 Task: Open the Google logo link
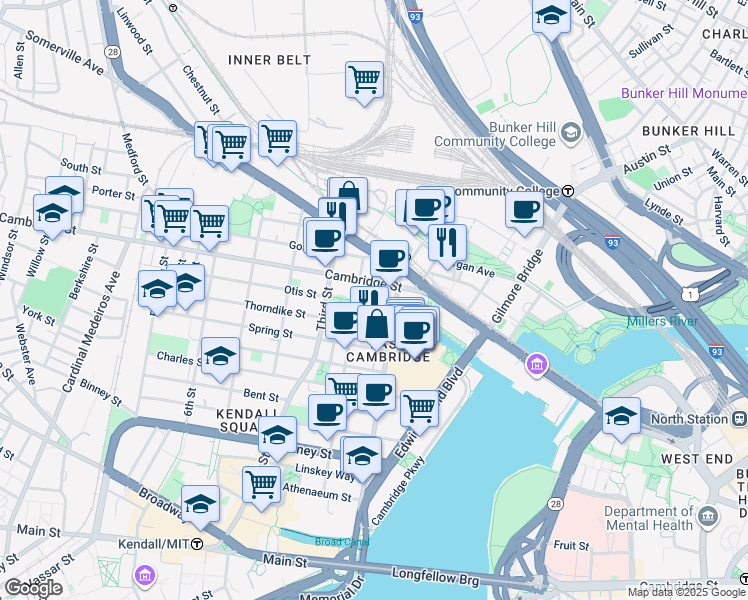pos(33,588)
